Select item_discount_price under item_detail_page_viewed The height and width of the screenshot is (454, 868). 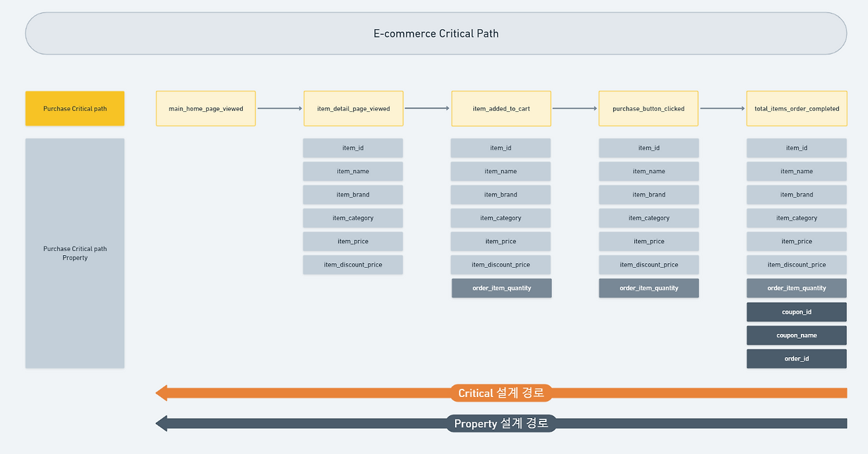353,264
